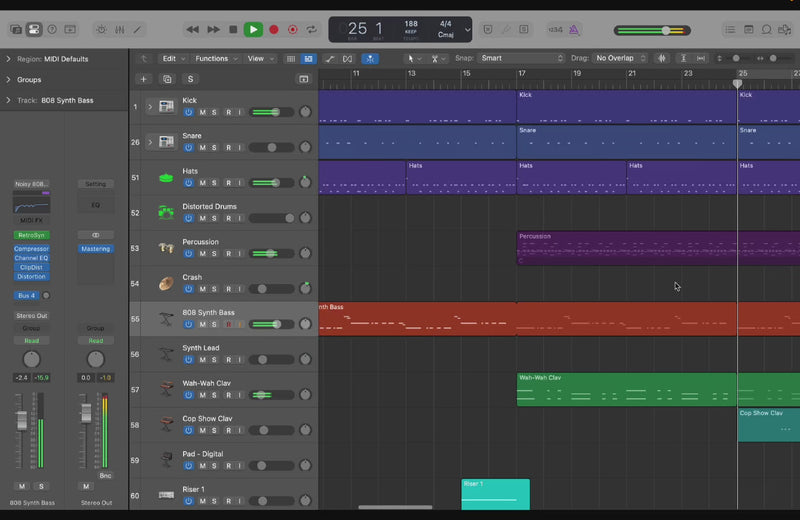
Task: Mute the Kick track
Action: 202,112
